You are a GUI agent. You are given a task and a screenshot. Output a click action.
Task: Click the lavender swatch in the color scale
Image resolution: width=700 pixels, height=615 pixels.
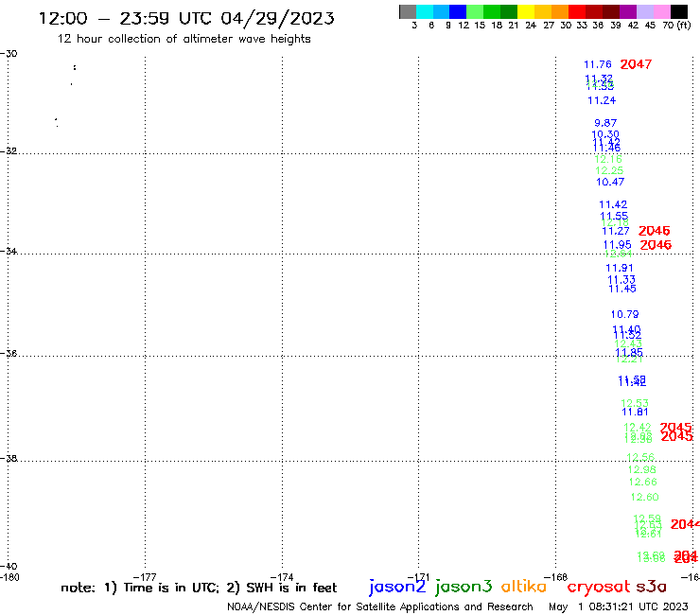tap(644, 11)
